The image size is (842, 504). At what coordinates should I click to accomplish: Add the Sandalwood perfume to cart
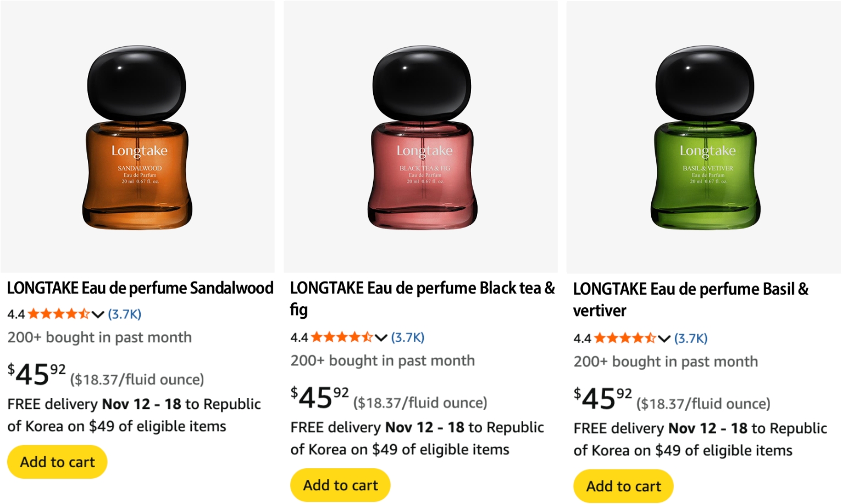click(x=57, y=462)
